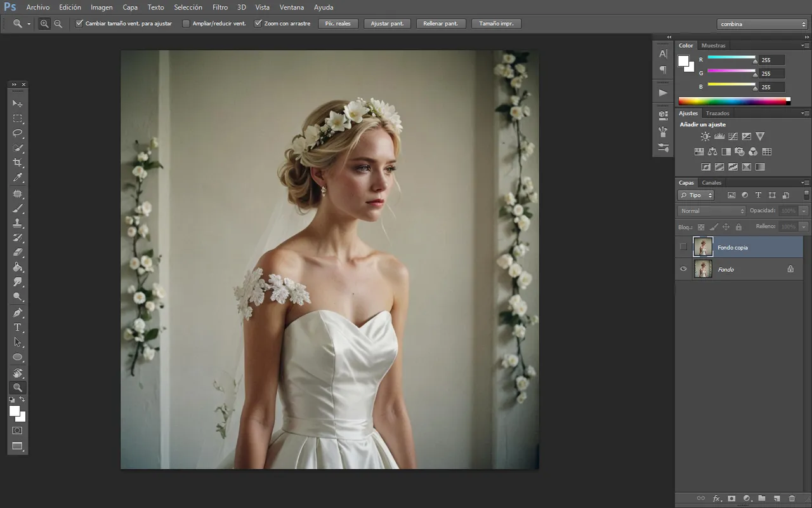Screen dimensions: 812x508
Task: Select the Smudge tool
Action: click(18, 281)
